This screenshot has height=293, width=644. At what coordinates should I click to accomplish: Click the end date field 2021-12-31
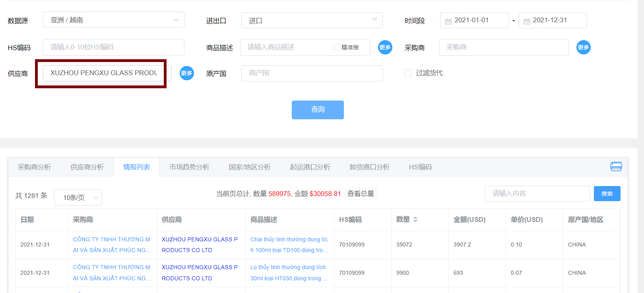tap(553, 20)
